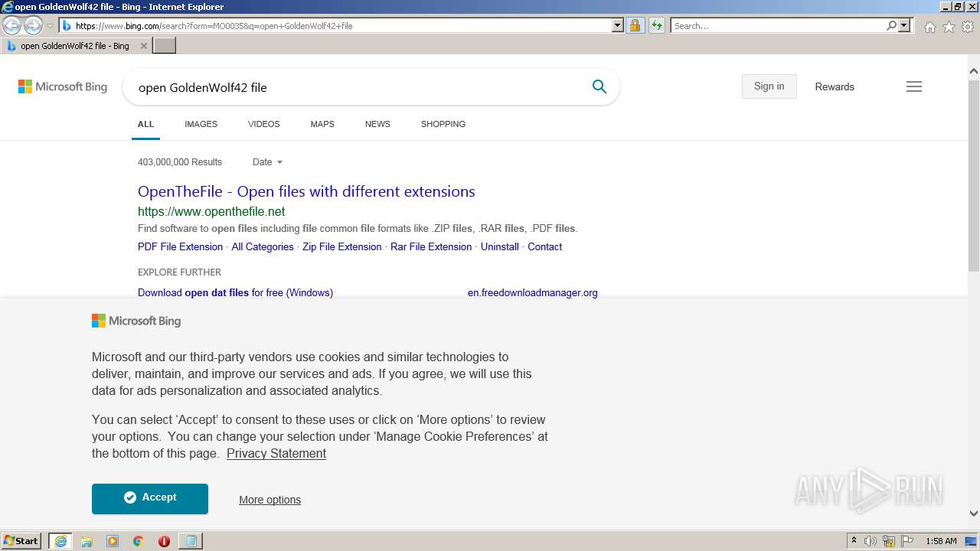Open the media player taskbar icon
This screenshot has width=980, height=551.
pos(113,541)
